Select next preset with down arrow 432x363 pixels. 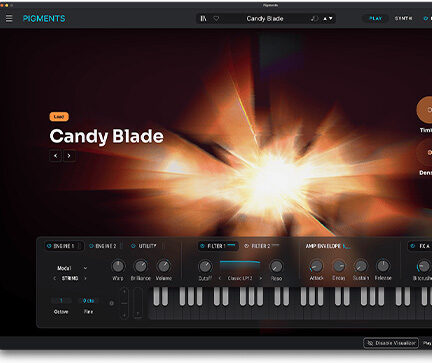point(331,19)
